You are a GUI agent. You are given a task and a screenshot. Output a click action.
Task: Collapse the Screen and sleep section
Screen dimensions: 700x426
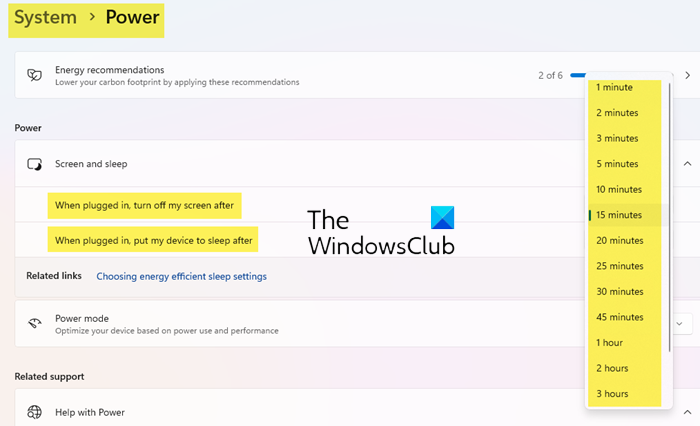688,164
